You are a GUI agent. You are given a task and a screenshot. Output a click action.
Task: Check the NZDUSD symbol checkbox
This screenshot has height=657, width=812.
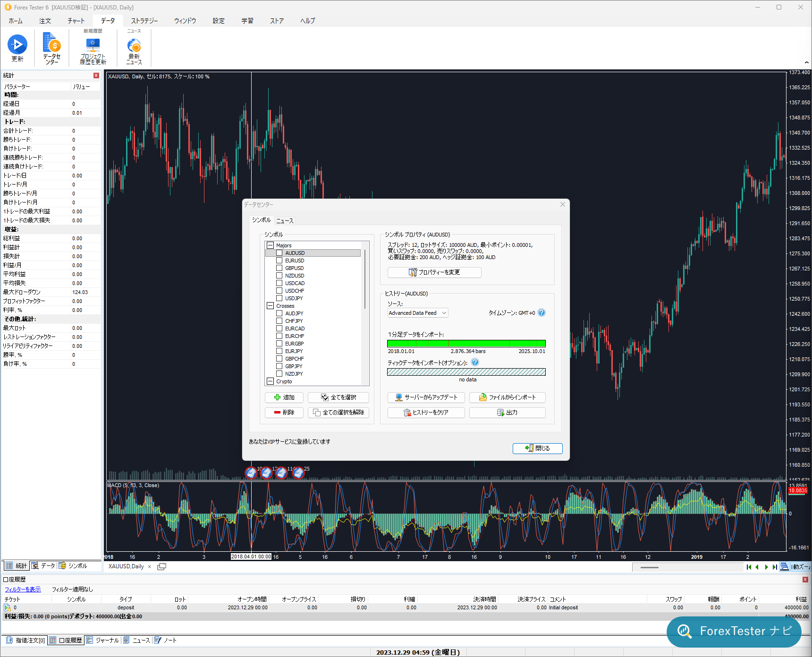point(279,276)
